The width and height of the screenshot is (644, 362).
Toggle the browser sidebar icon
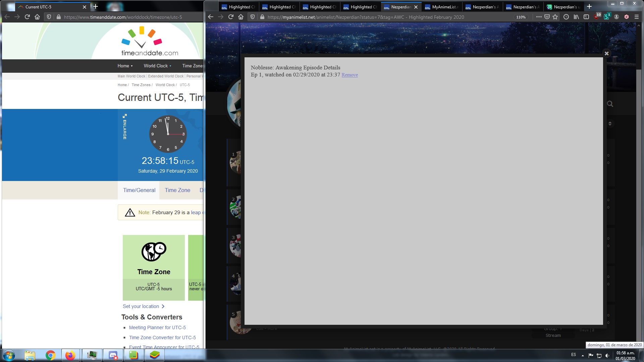point(586,17)
